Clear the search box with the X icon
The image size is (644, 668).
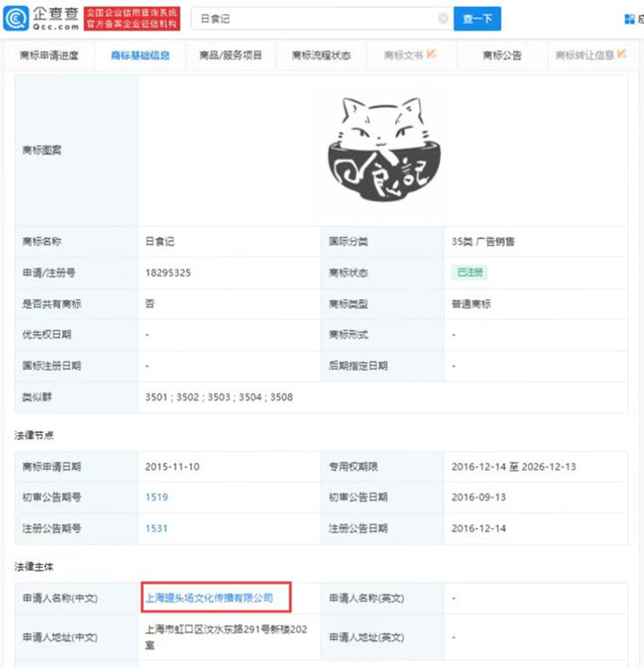tap(443, 18)
